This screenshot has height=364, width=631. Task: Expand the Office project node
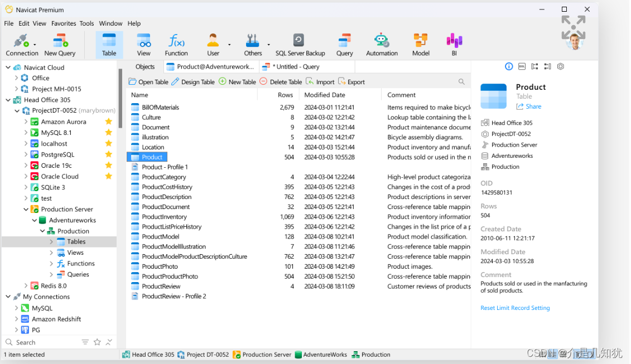click(x=16, y=77)
